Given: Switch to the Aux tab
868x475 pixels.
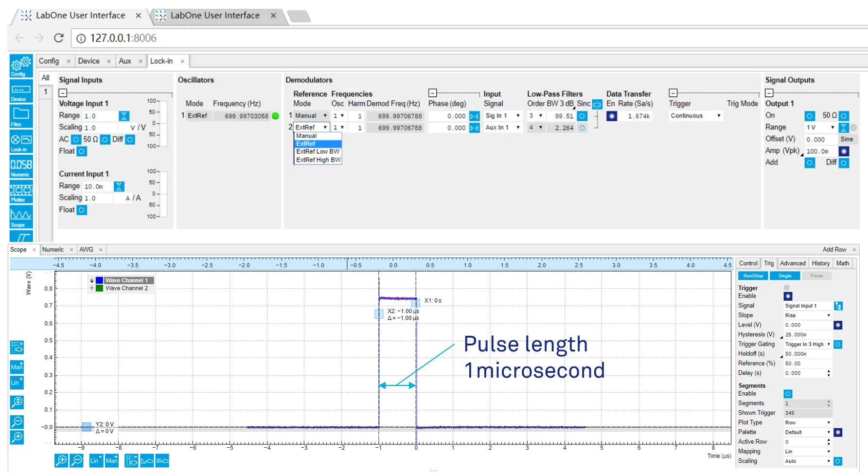Looking at the screenshot, I should pos(125,61).
